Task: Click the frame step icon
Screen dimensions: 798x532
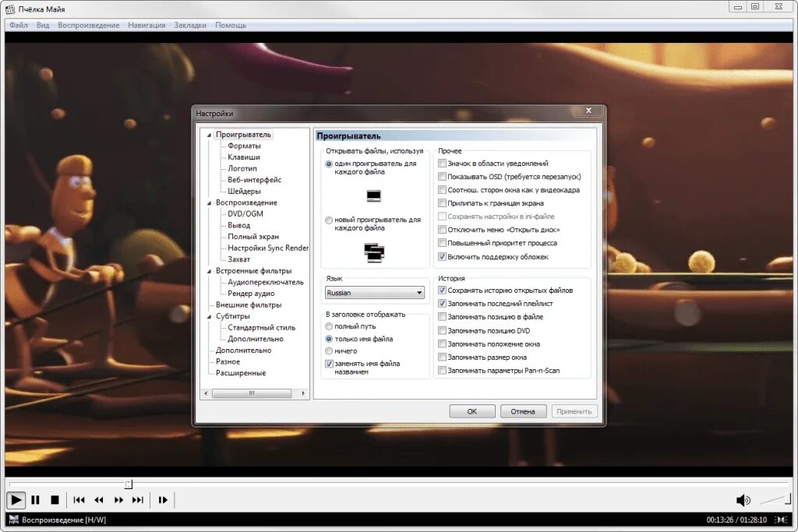Action: coord(163,500)
